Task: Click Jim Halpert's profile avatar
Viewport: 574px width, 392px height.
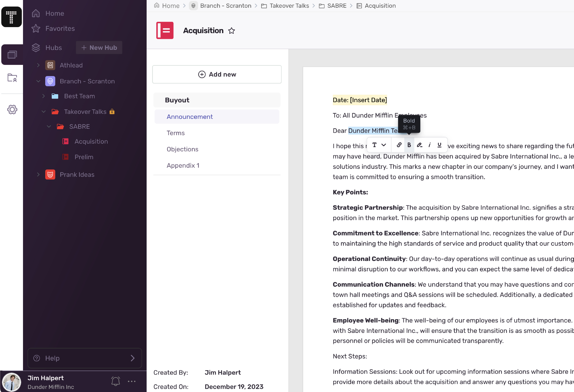Action: click(x=12, y=382)
